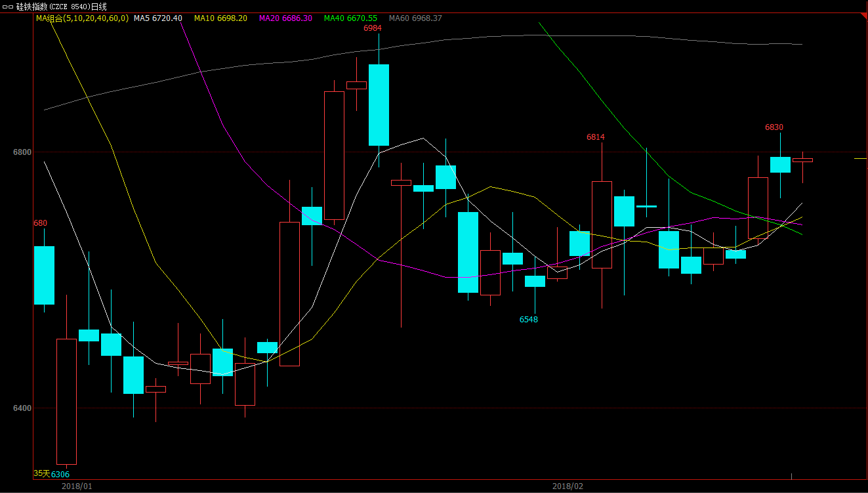Viewport: 868px width, 493px height.
Task: Select the cyan candle above the 6548 label
Action: 535,281
